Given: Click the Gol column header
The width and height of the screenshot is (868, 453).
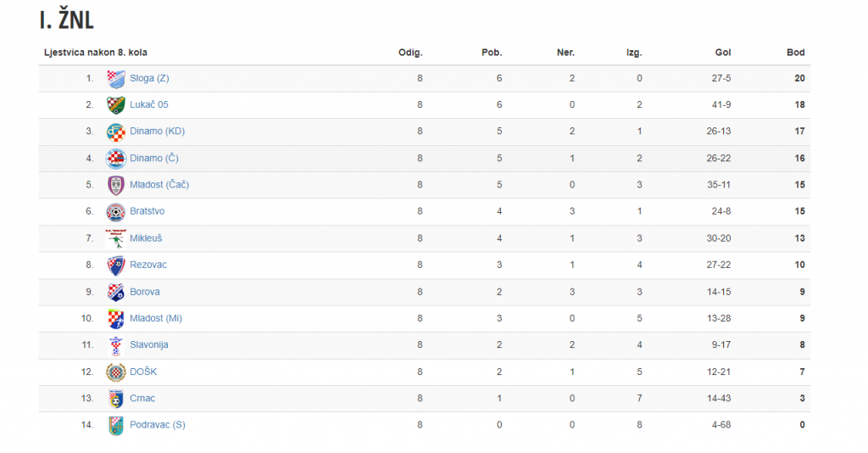Looking at the screenshot, I should click(x=723, y=53).
